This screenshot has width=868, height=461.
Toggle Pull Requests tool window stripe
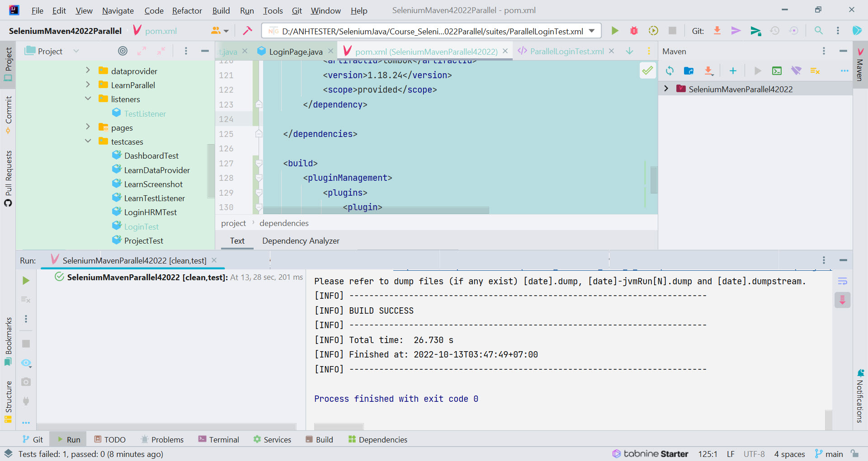8,179
